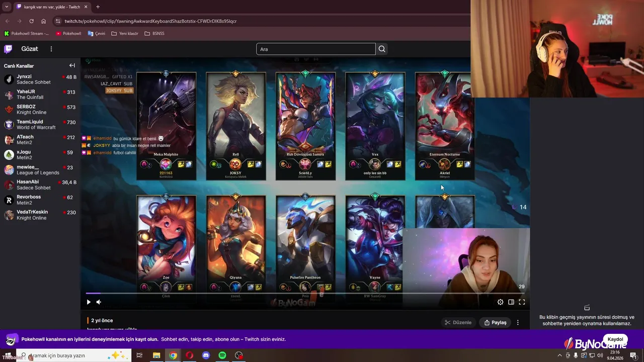This screenshot has width=644, height=362.
Task: Open the Pokehowll YouTube bookmark
Action: (68, 33)
